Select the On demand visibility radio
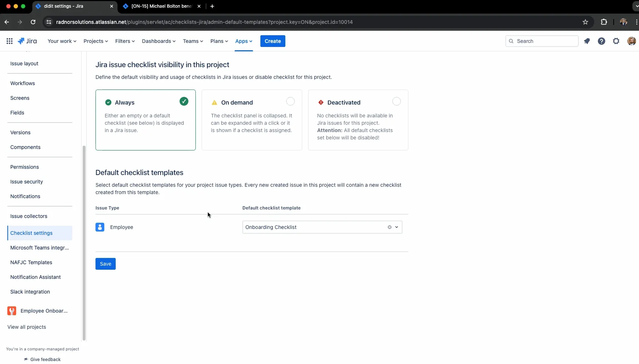The height and width of the screenshot is (364, 639). [290, 101]
